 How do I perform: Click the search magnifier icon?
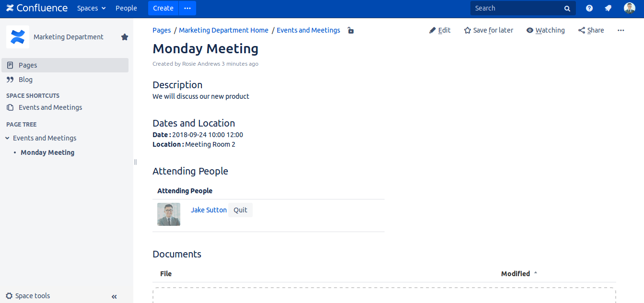(x=567, y=9)
